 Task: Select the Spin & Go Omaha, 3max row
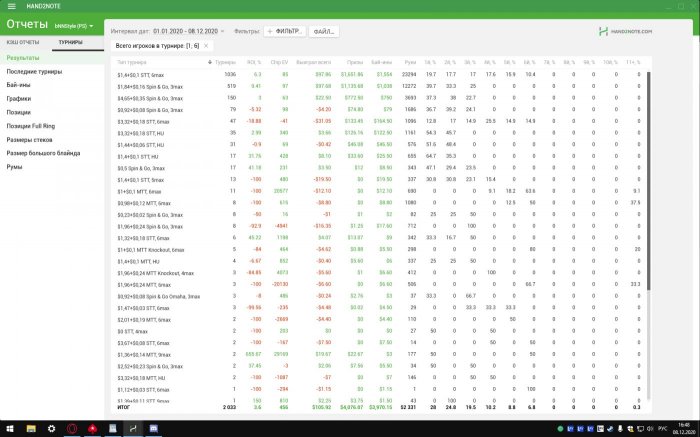tap(379, 296)
